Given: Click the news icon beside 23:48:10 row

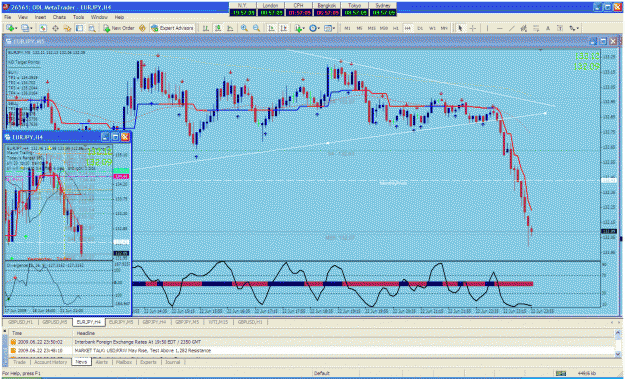Looking at the screenshot, I should coord(13,351).
